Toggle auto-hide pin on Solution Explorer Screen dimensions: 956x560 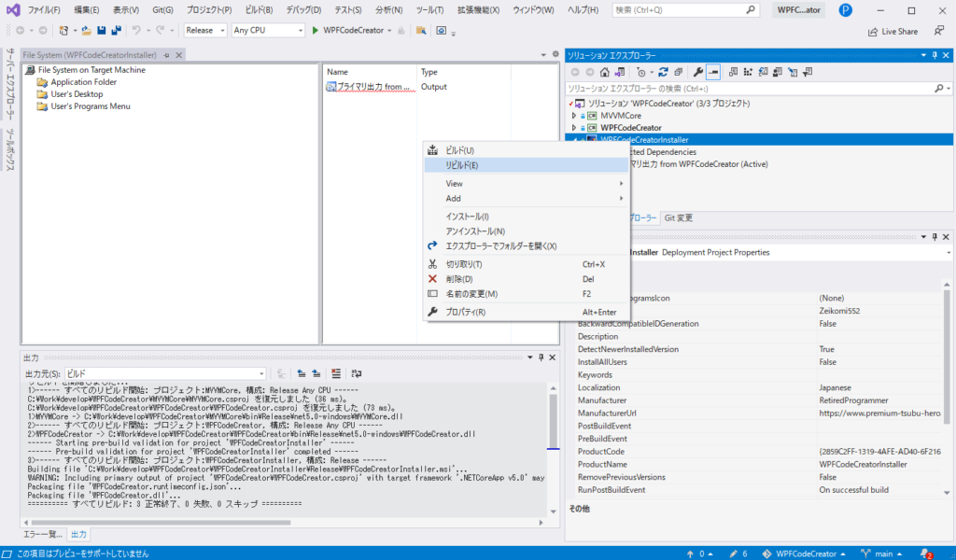point(935,55)
